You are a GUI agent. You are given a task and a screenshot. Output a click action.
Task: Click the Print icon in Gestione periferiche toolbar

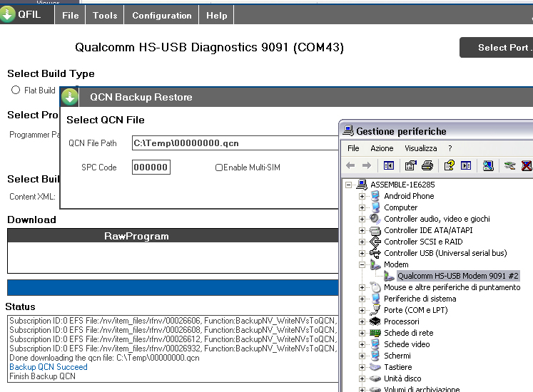click(x=427, y=165)
